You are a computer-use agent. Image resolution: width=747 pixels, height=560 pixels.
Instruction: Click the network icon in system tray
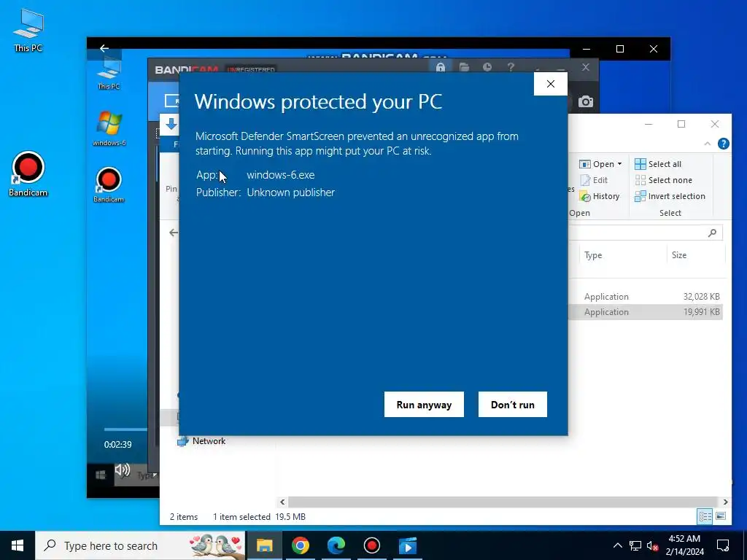[635, 545]
